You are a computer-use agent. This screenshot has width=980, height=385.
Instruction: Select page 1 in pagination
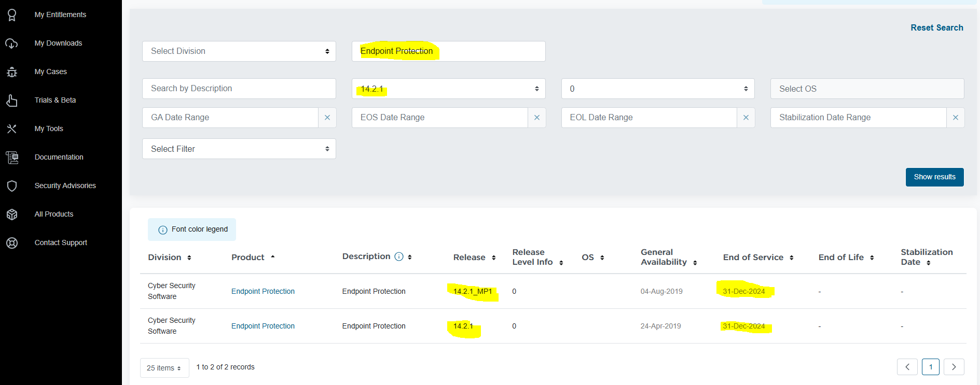(931, 367)
